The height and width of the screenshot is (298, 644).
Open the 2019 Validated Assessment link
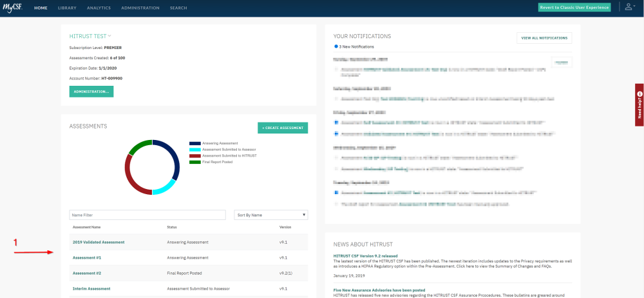click(99, 242)
